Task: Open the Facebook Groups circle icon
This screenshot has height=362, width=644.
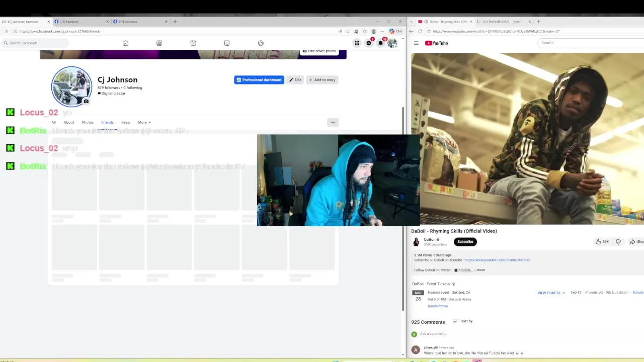Action: point(261,43)
